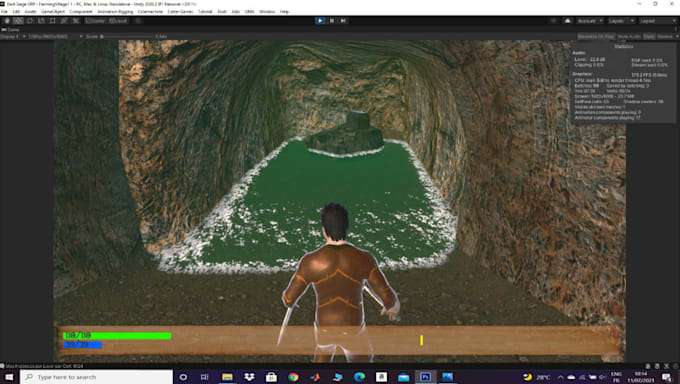Image resolution: width=680 pixels, height=384 pixels.
Task: Open Amazon app from taskbar
Action: [381, 377]
